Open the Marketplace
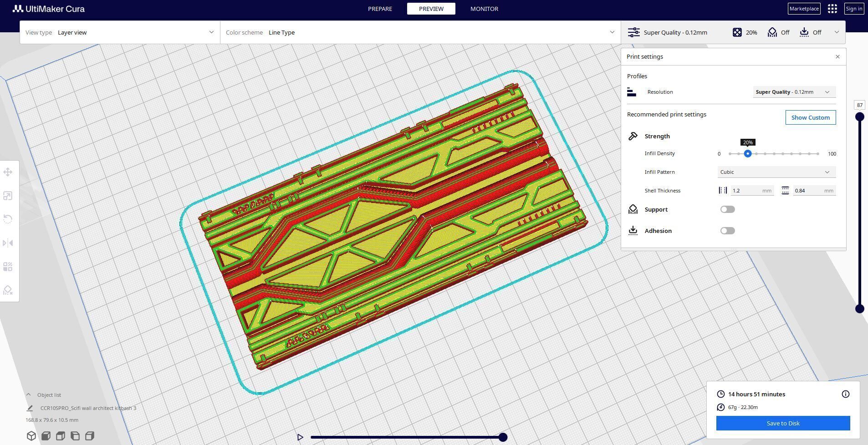Screen dimensions: 868x445 click(804, 9)
